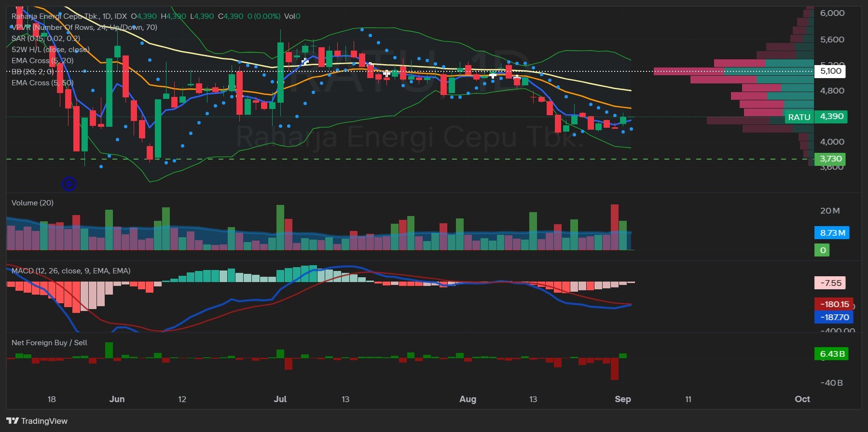868x432 pixels.
Task: Select the 4,000 price axis label
Action: click(832, 142)
